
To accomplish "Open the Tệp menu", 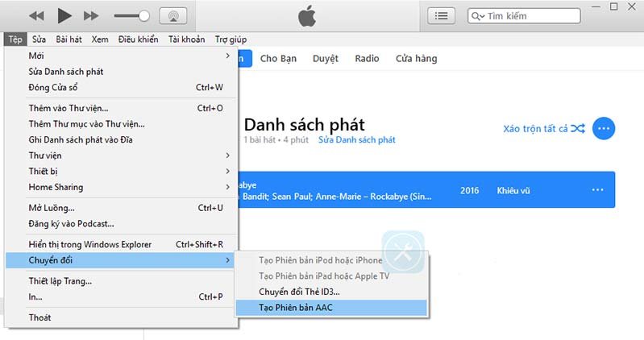I will (x=15, y=39).
